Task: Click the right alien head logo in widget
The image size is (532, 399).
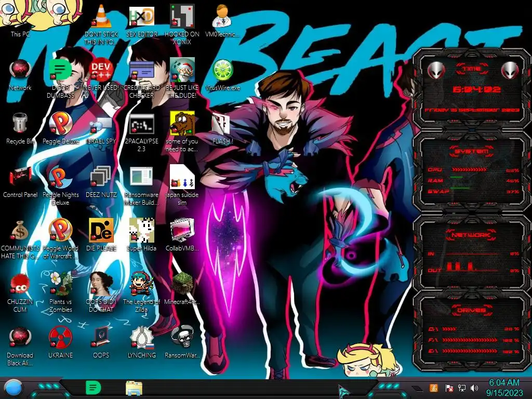Action: click(510, 71)
